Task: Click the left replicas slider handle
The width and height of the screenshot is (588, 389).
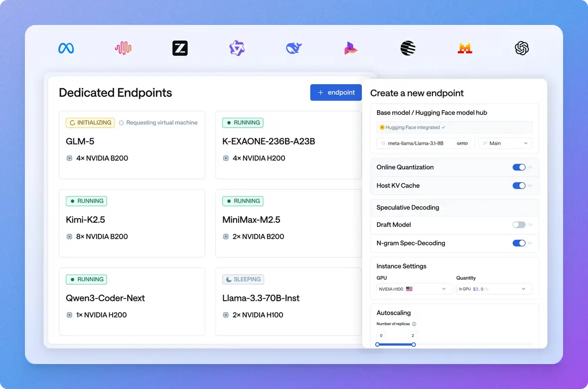Action: tap(378, 344)
